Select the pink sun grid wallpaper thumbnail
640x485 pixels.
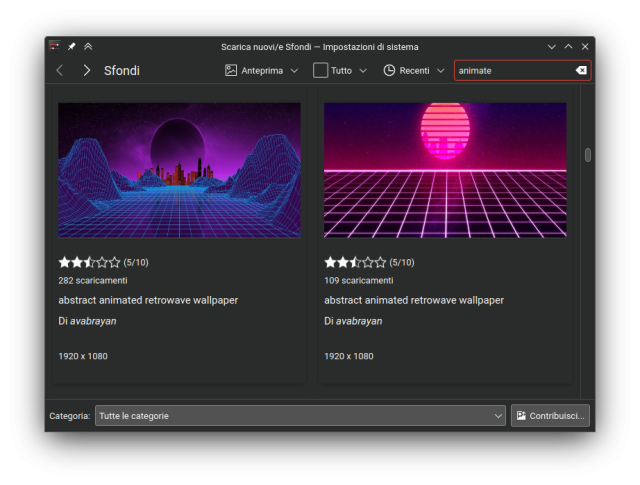(x=445, y=170)
